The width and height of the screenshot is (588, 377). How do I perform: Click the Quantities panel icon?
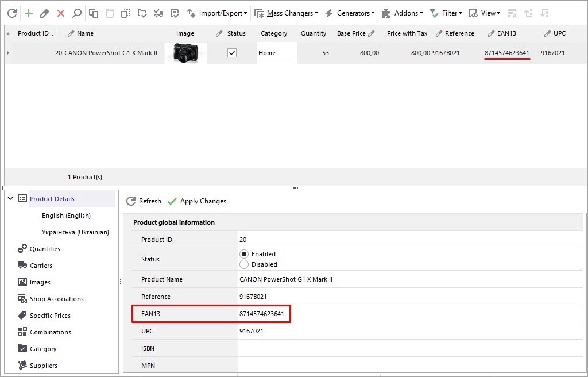point(22,249)
